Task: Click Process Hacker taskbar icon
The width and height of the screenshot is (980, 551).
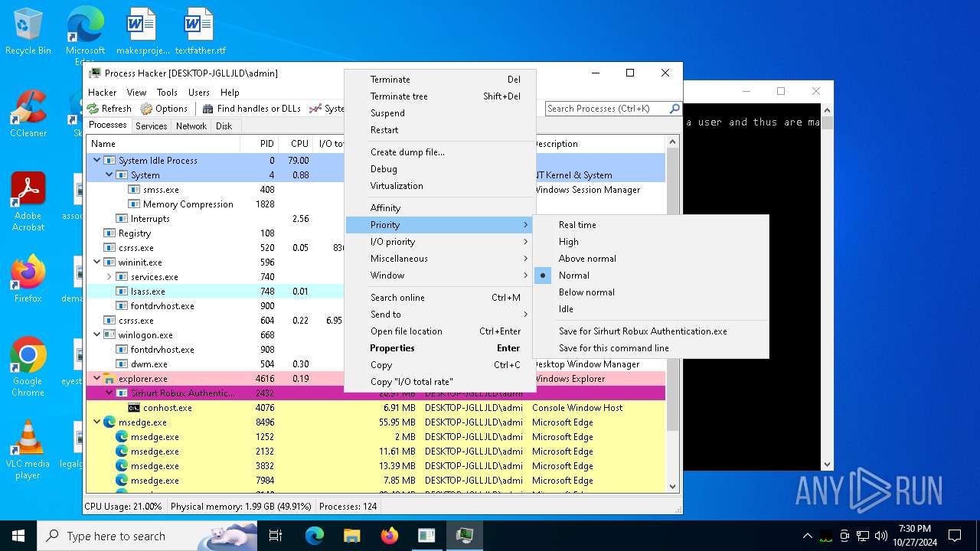Action: pyautogui.click(x=464, y=536)
